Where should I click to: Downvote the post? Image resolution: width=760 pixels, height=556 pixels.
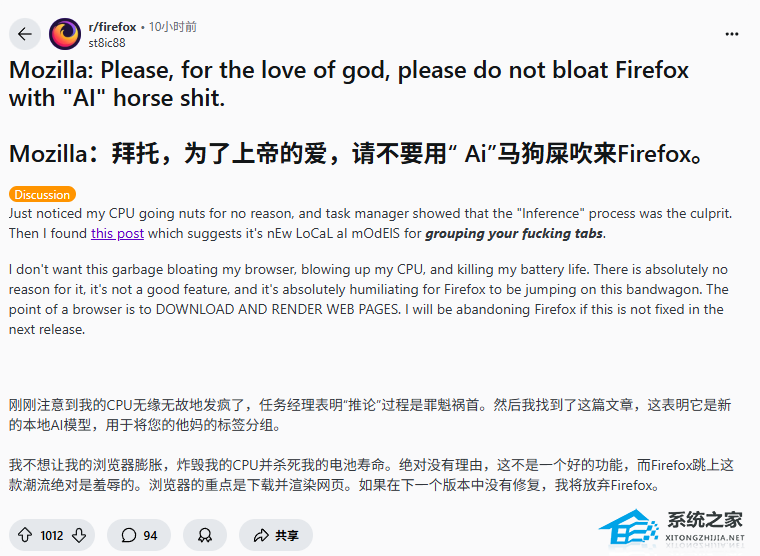click(79, 535)
